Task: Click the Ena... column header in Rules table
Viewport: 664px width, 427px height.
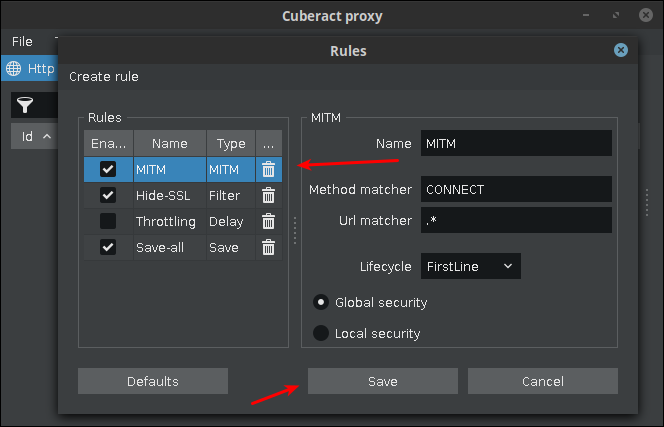Action: pyautogui.click(x=108, y=143)
